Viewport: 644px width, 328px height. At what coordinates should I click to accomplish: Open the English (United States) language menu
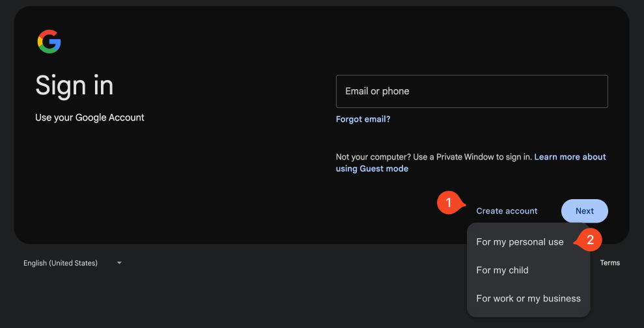point(61,263)
